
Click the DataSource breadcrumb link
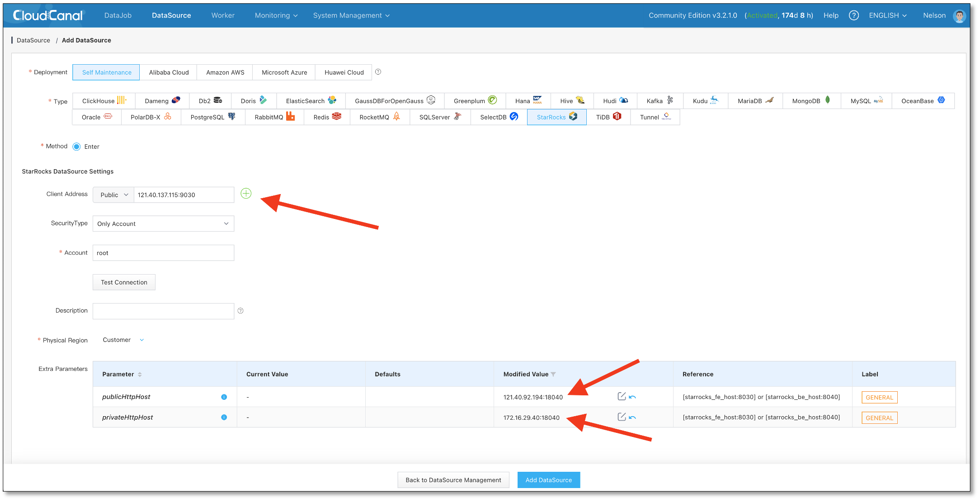coord(33,40)
